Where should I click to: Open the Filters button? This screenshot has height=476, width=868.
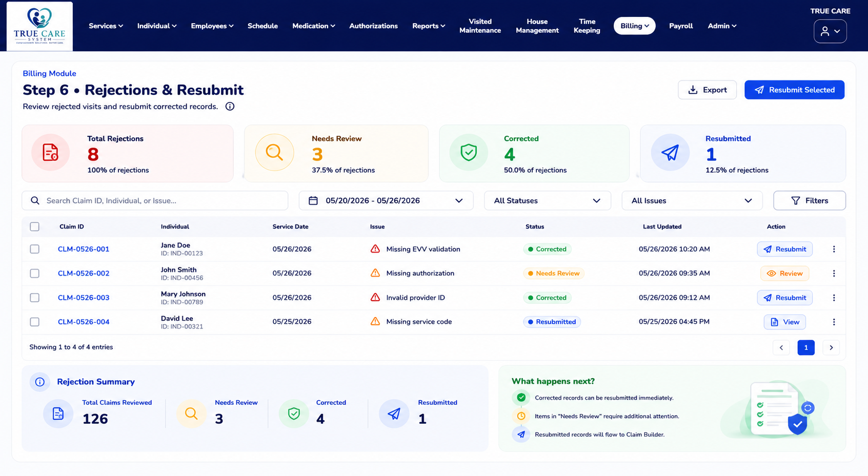pos(809,201)
